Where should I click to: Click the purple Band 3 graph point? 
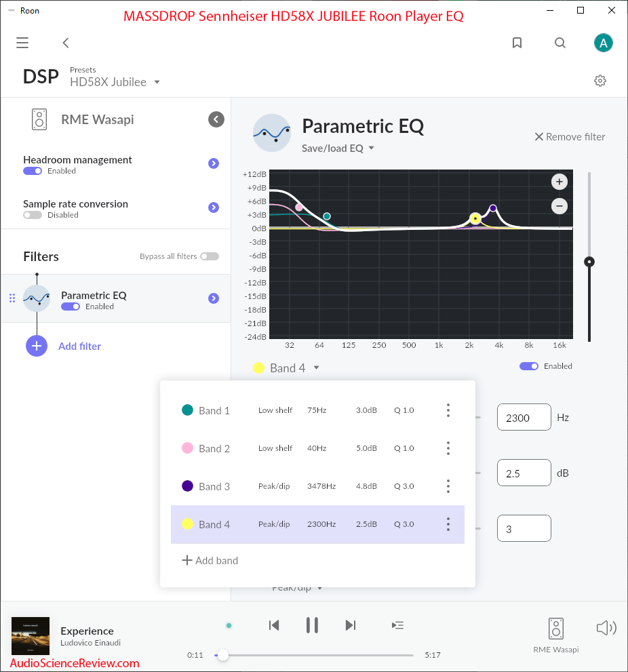pyautogui.click(x=493, y=208)
